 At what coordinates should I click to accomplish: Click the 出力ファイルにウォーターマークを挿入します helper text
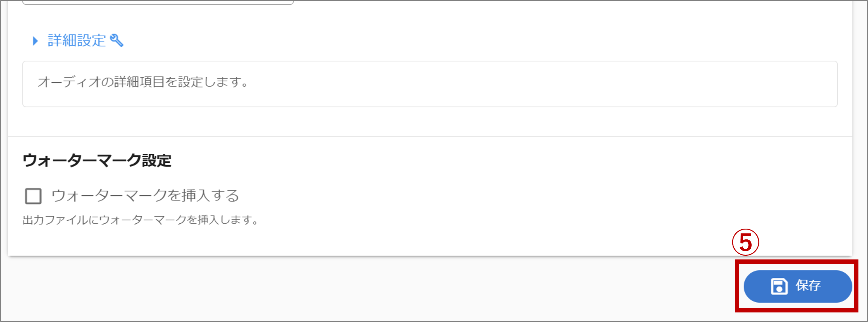coord(140,220)
